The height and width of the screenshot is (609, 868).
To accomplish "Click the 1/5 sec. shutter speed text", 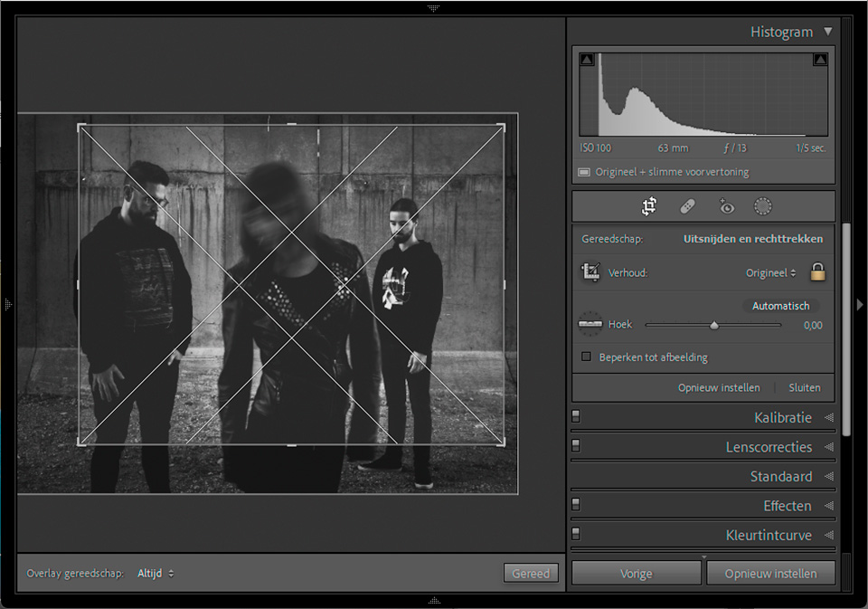I will pyautogui.click(x=810, y=148).
